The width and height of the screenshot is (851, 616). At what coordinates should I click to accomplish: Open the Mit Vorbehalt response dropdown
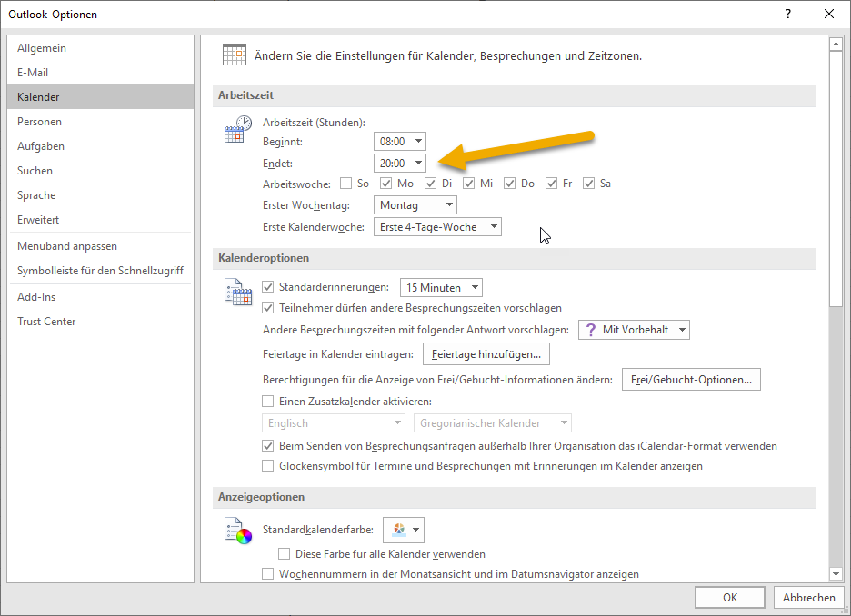(634, 330)
